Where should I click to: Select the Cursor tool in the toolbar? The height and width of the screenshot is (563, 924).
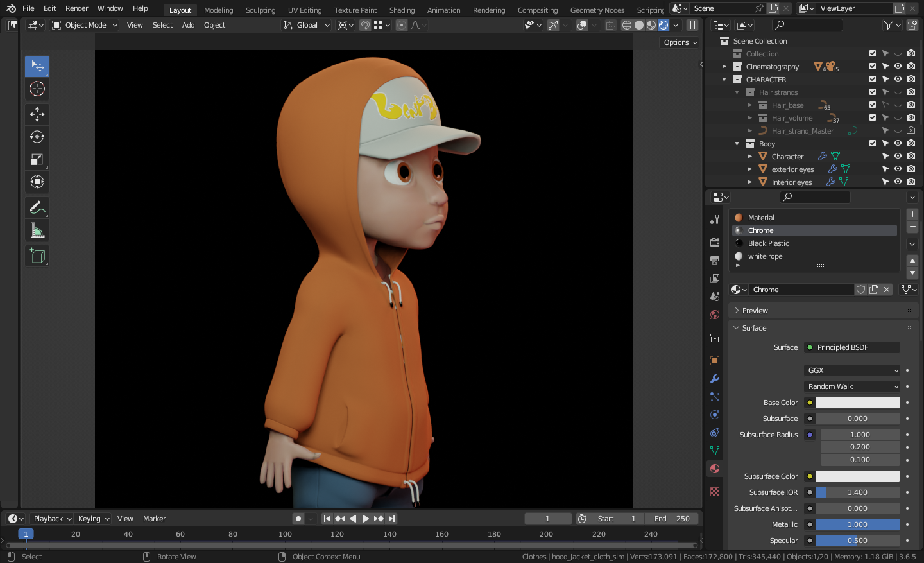pos(37,89)
